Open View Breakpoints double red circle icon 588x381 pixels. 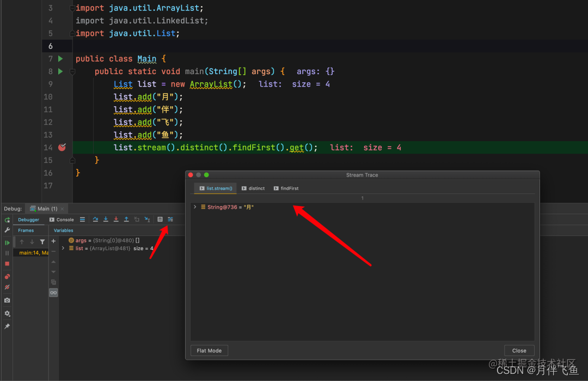[x=7, y=277]
